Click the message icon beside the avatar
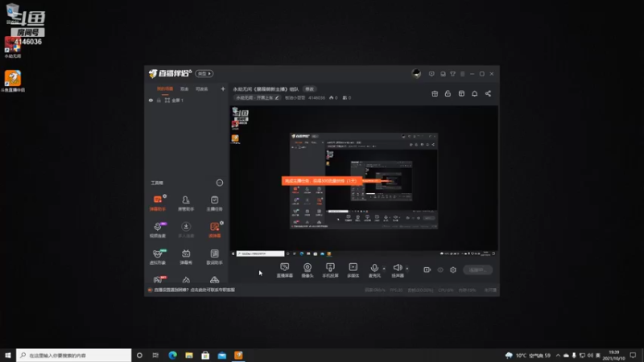The width and height of the screenshot is (644, 362). click(x=431, y=74)
